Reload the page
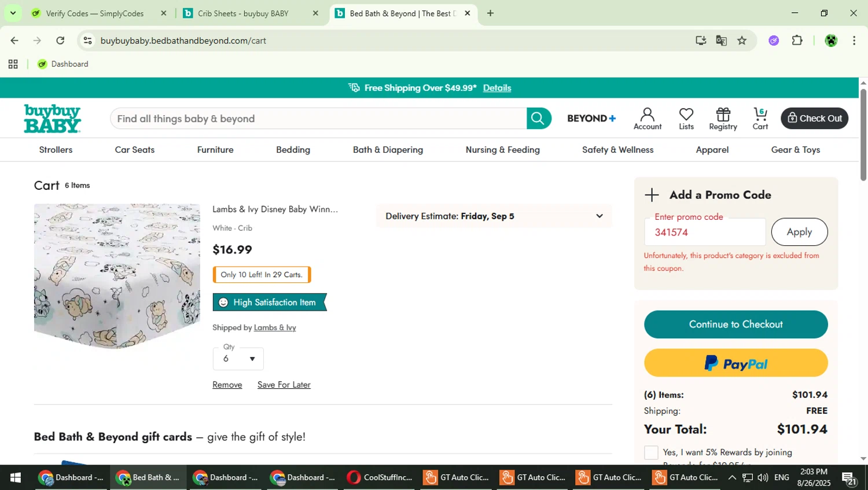The width and height of the screenshot is (868, 490). pyautogui.click(x=60, y=40)
